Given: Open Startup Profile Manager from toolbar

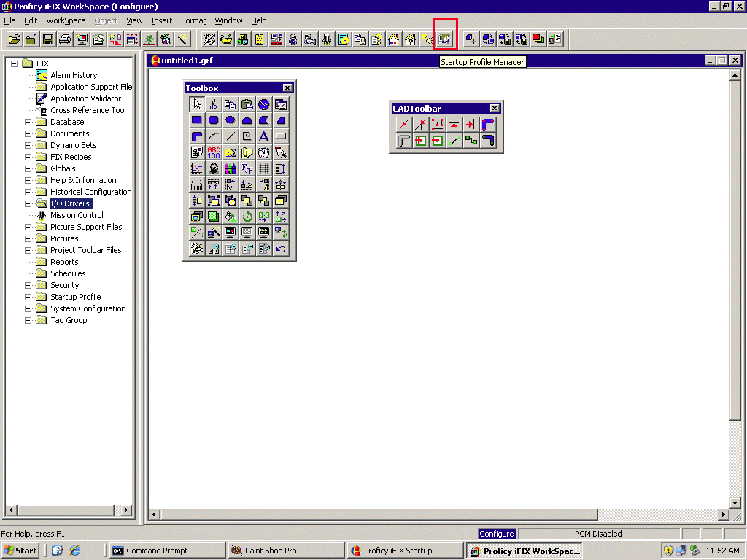Looking at the screenshot, I should (x=444, y=39).
